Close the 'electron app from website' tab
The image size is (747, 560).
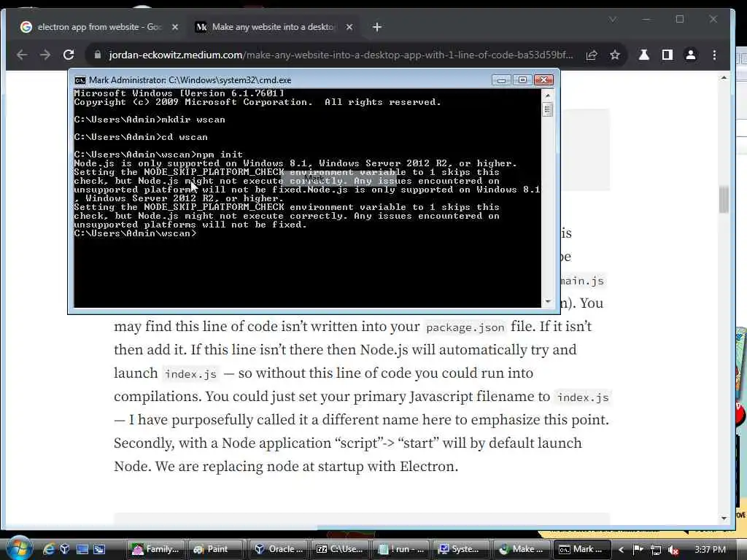(175, 27)
